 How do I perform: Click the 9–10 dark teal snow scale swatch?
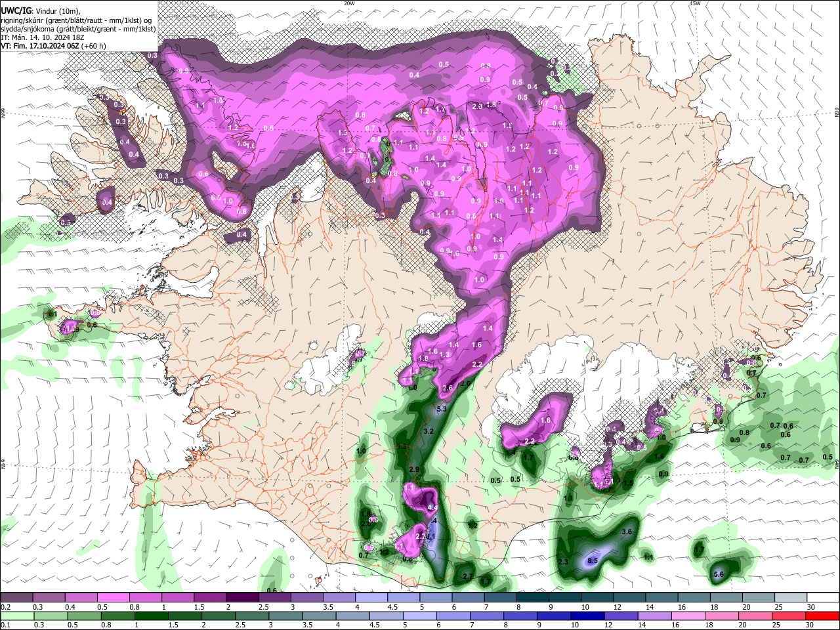point(565,598)
